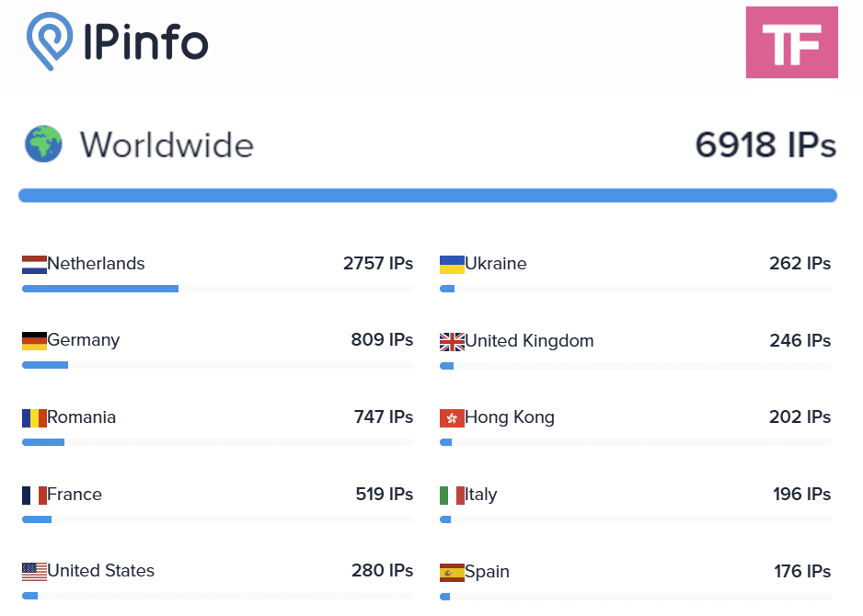
Task: Click the France flag icon
Action: [x=34, y=496]
